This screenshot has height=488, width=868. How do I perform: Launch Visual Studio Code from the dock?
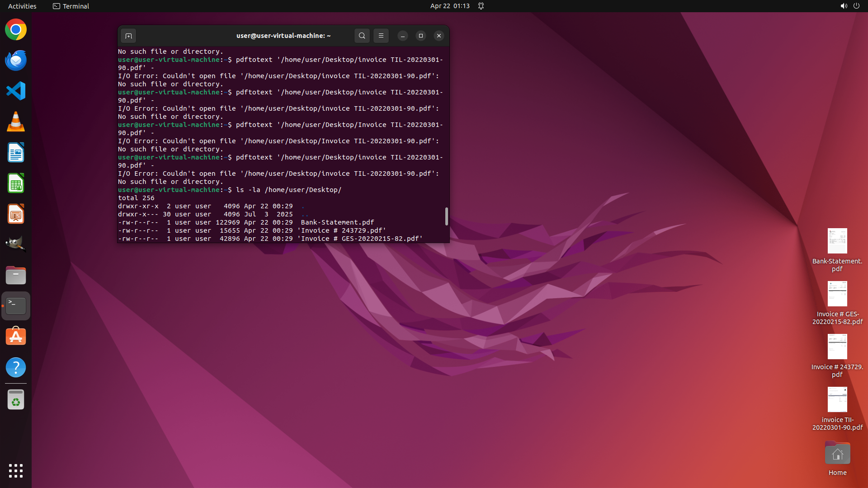[x=16, y=91]
